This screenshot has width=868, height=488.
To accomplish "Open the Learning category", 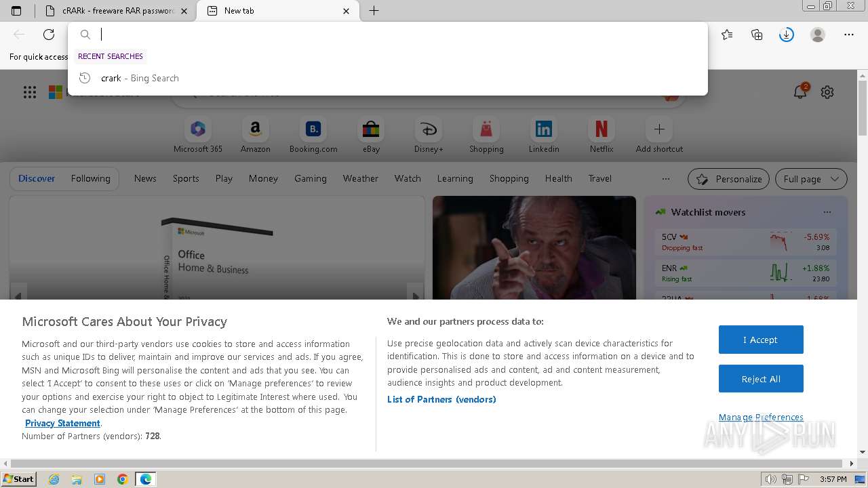I will [x=455, y=178].
